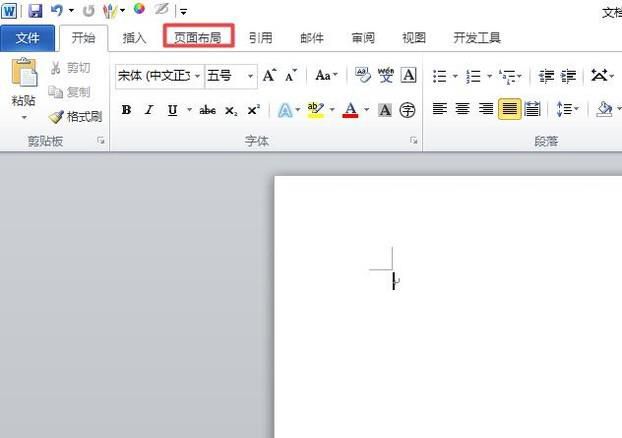Click the Subscript button
This screenshot has width=622, height=438.
231,110
